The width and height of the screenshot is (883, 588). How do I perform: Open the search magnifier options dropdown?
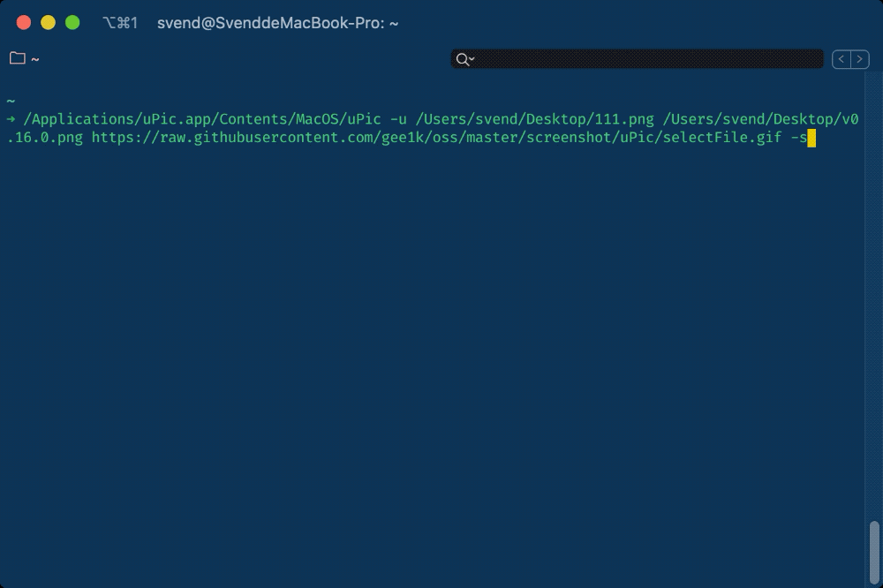pyautogui.click(x=465, y=59)
